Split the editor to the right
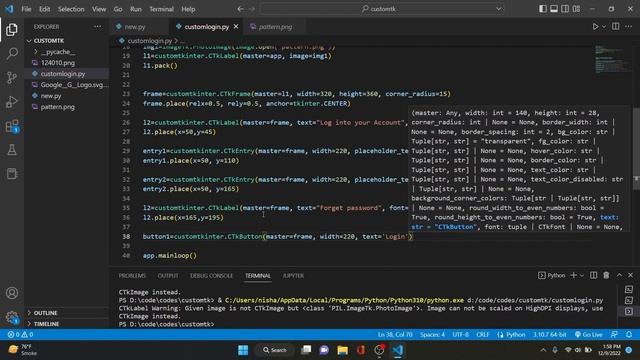 616,27
